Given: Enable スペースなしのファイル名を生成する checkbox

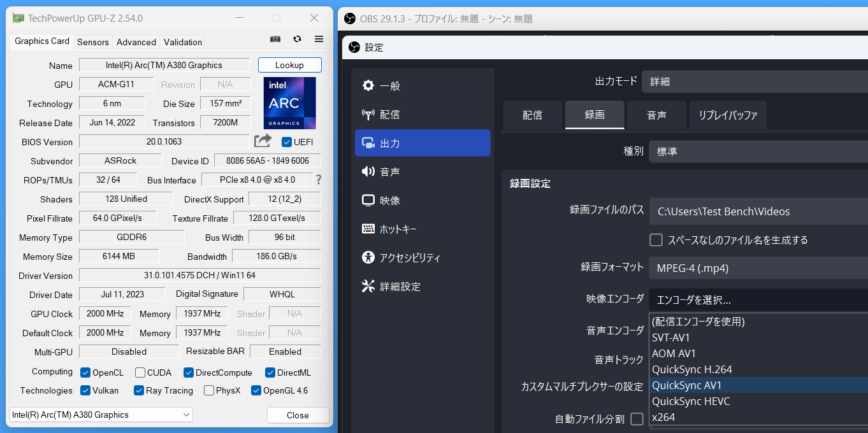Looking at the screenshot, I should tap(656, 240).
